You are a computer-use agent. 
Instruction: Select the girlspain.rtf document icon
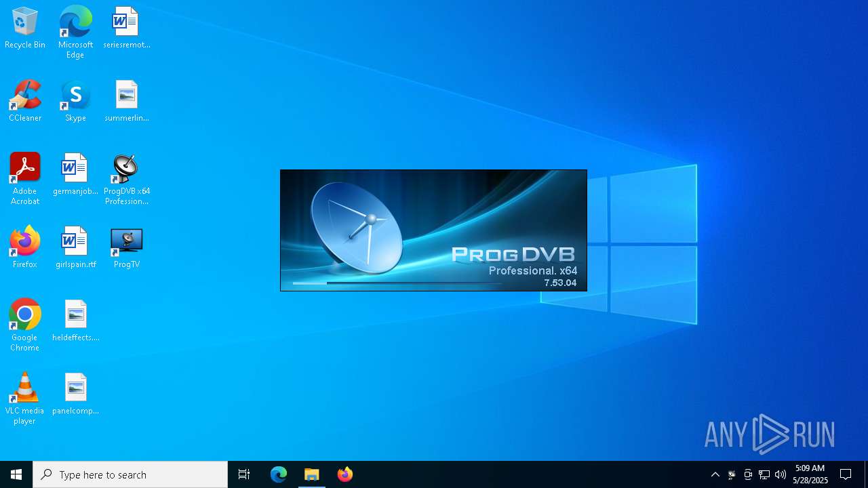75,248
